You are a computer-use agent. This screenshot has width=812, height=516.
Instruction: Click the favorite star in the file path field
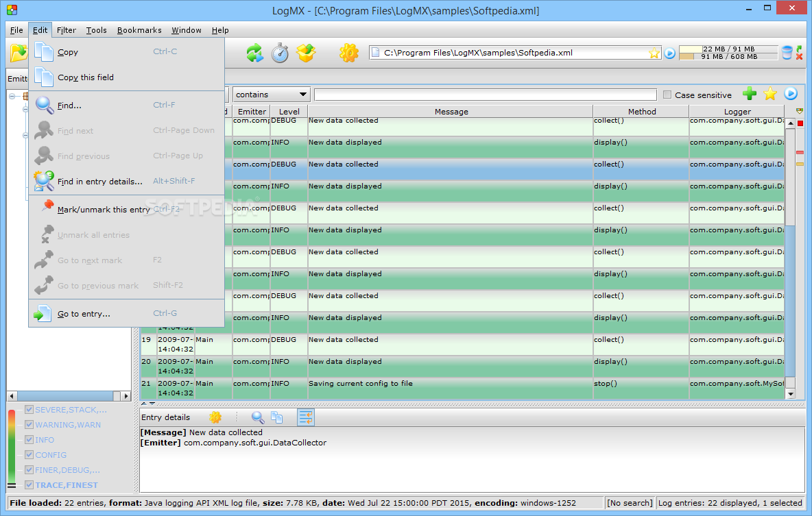[654, 53]
